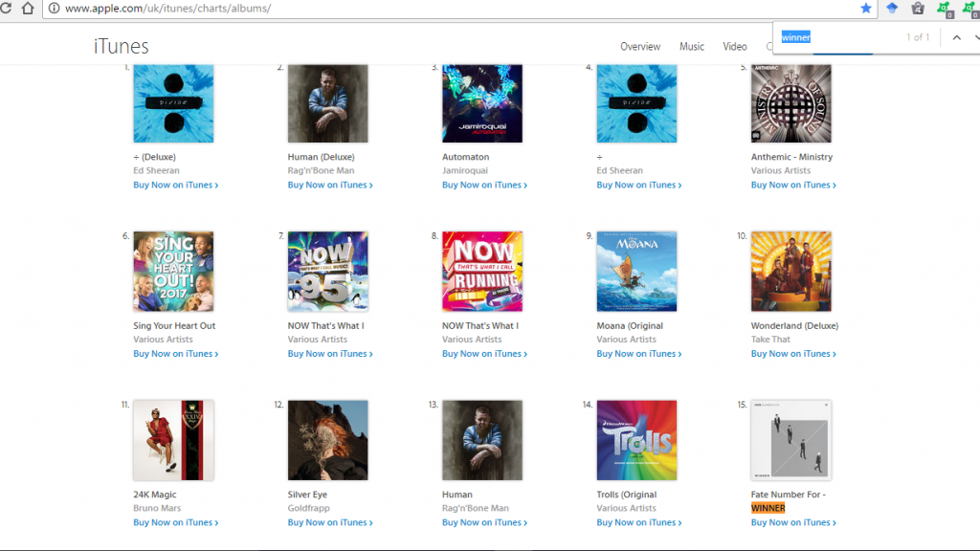The width and height of the screenshot is (980, 551).
Task: Open the Overview tab
Action: coord(640,46)
